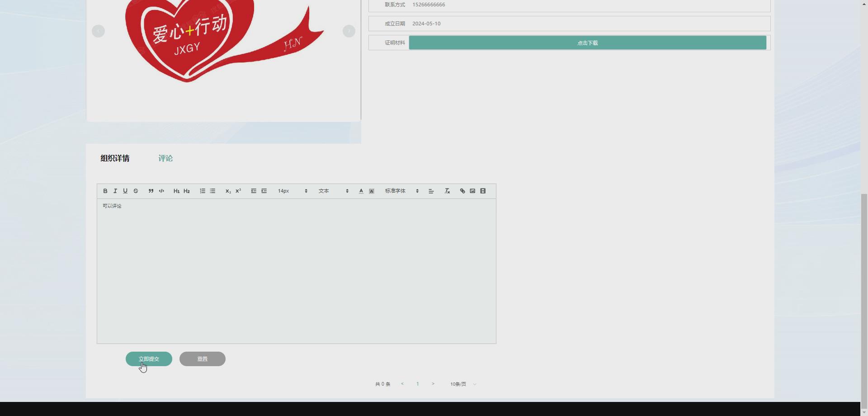Click inside the comment text area
The image size is (868, 416).
click(297, 271)
